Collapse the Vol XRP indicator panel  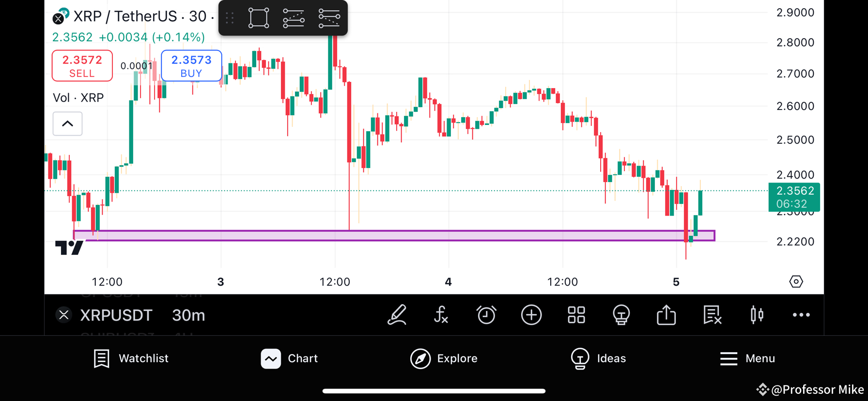67,123
